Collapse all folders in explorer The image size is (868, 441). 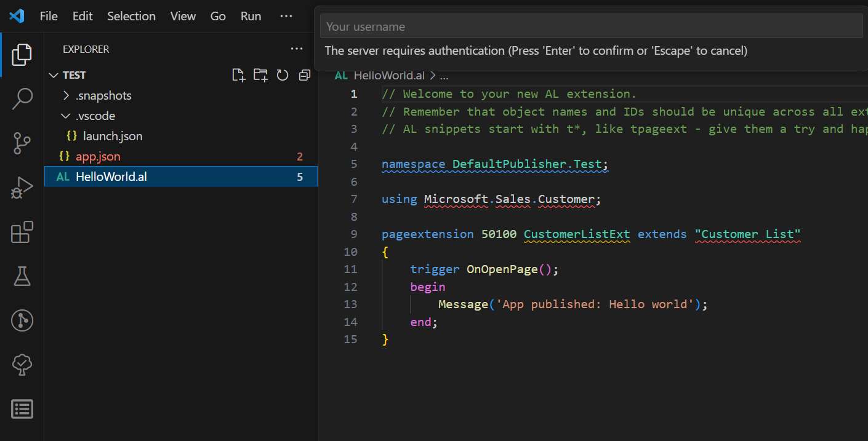304,75
